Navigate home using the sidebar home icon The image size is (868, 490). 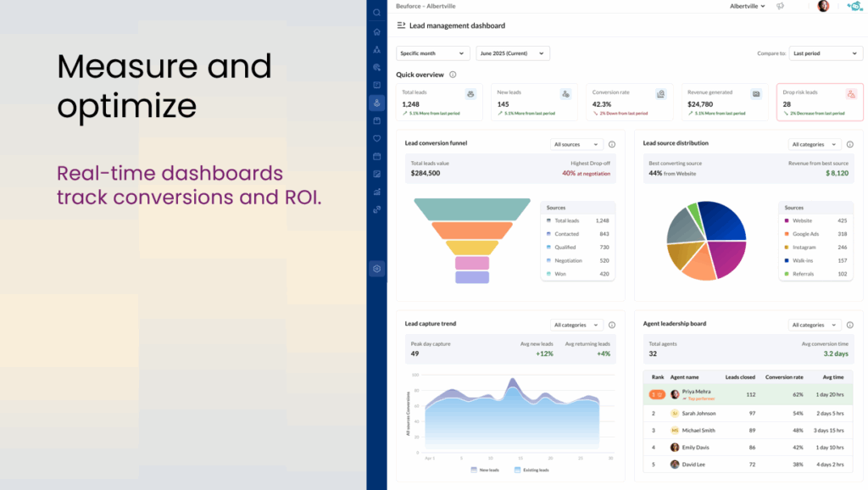[x=376, y=31]
